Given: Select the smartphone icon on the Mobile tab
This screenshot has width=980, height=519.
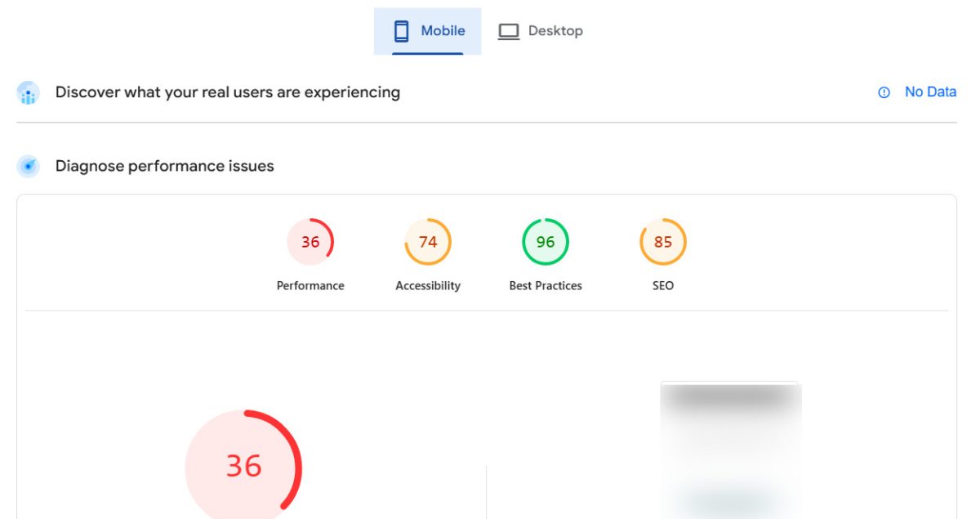Looking at the screenshot, I should tap(402, 30).
